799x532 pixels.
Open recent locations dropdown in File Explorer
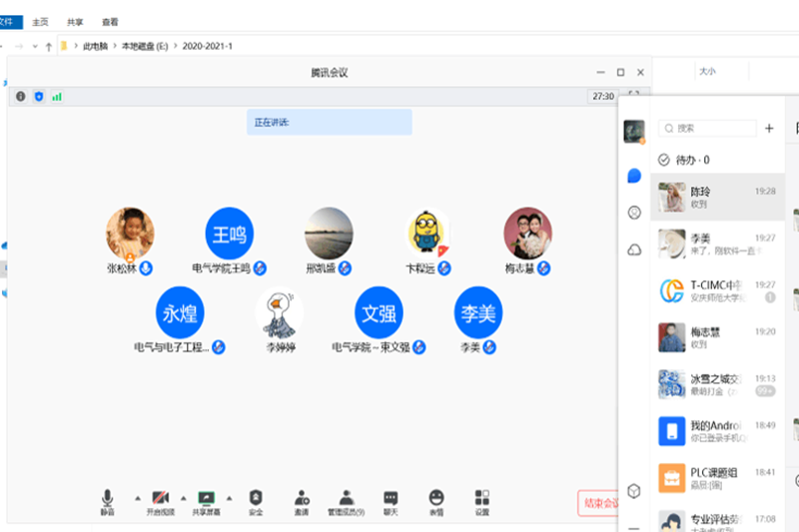(35, 46)
